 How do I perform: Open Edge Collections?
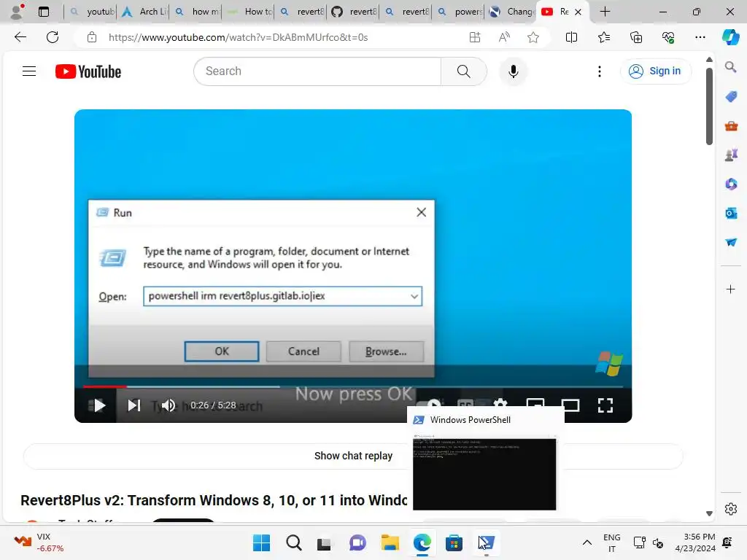(x=636, y=37)
